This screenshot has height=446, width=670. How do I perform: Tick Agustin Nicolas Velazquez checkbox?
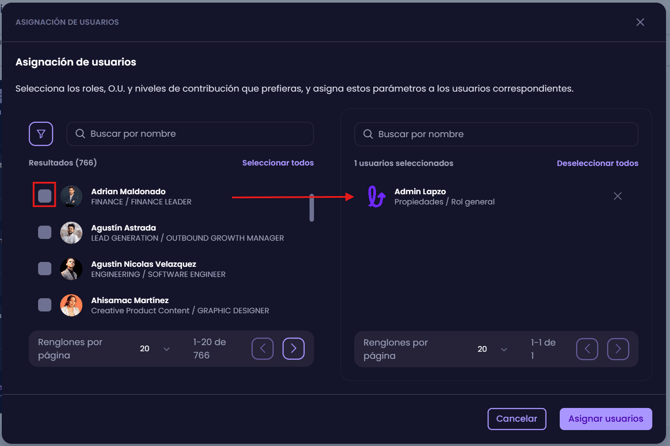click(x=45, y=268)
